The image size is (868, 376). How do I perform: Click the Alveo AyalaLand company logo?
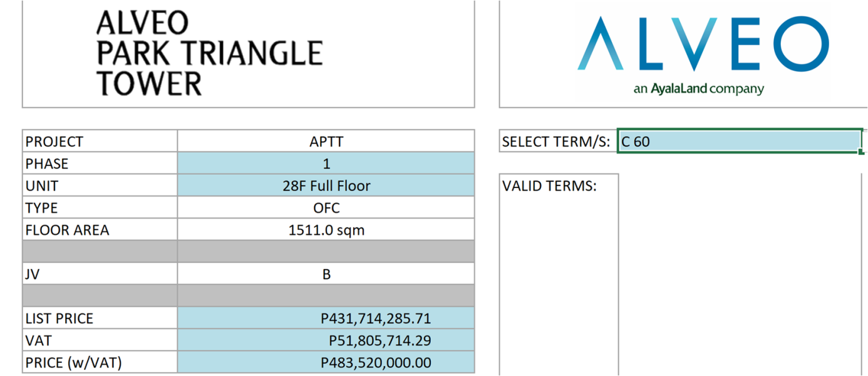tap(703, 56)
